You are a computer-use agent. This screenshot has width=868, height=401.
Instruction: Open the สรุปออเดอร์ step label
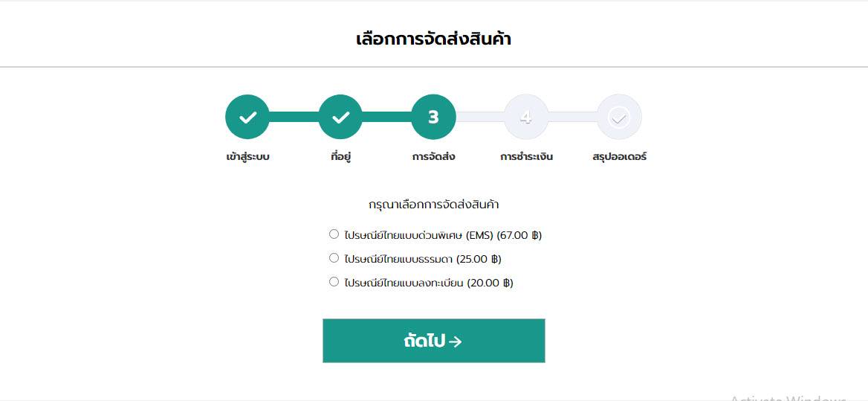click(x=620, y=157)
